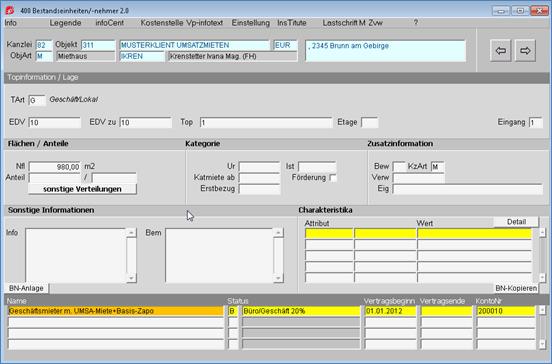Click the TArt field containing G
This screenshot has width=552, height=364.
pos(37,100)
